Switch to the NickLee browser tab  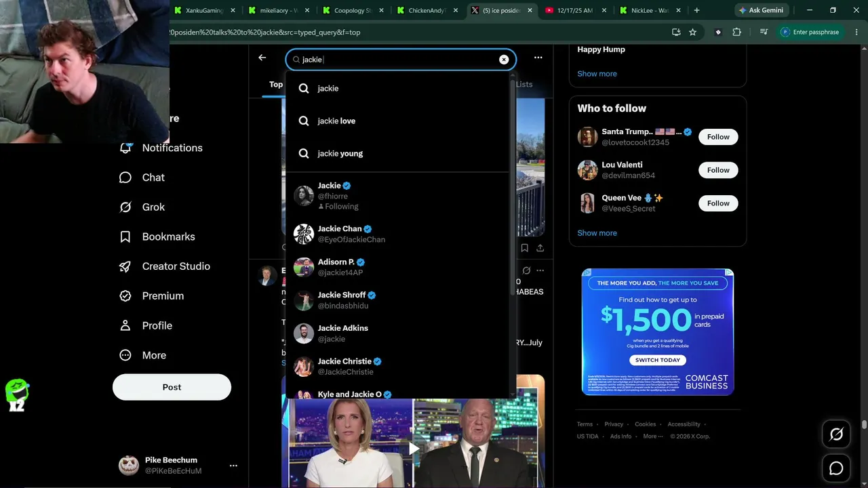(649, 10)
